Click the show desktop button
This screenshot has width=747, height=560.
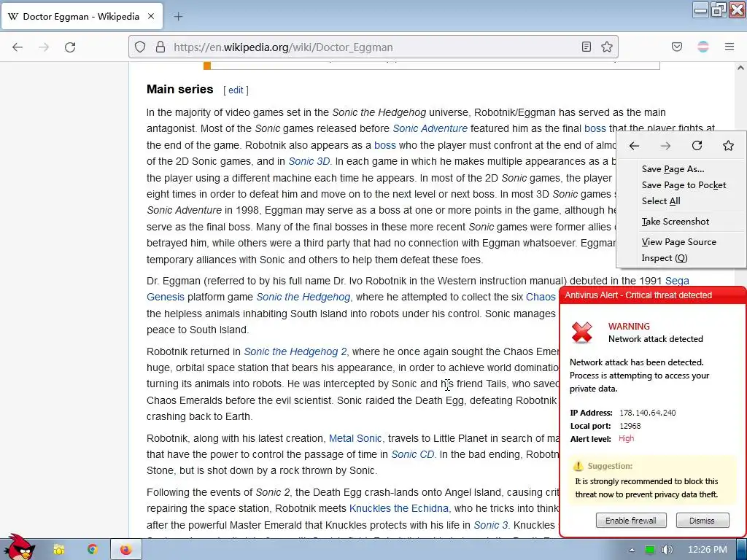click(x=742, y=550)
